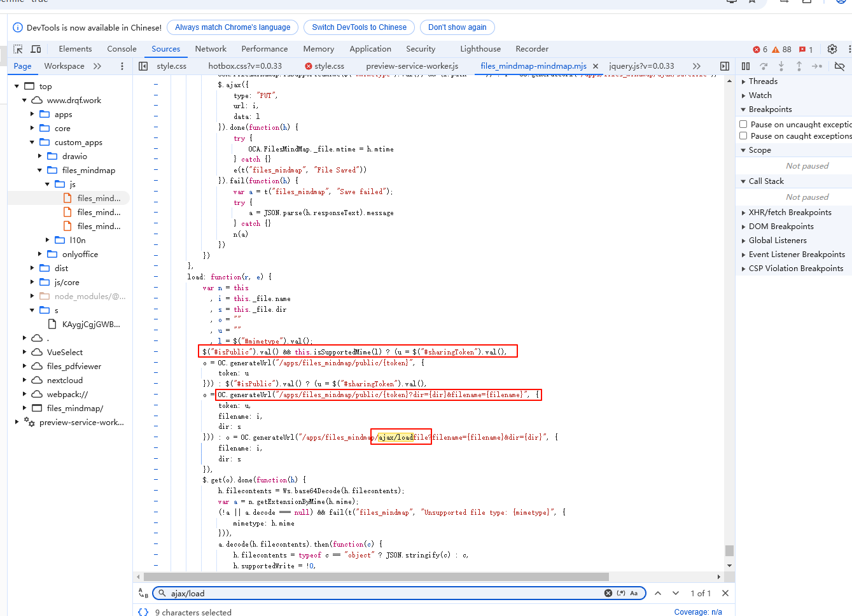
Task: Click Don't show again button
Action: pyautogui.click(x=457, y=27)
